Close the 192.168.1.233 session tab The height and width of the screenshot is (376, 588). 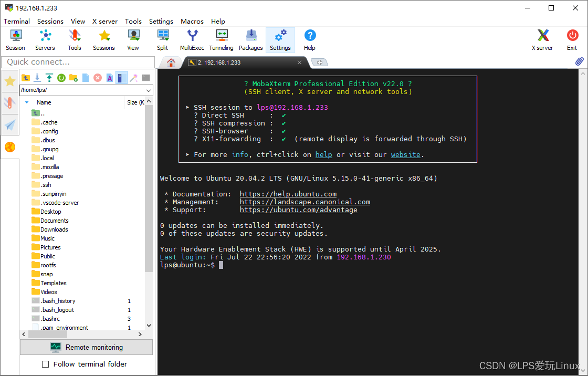click(x=299, y=62)
